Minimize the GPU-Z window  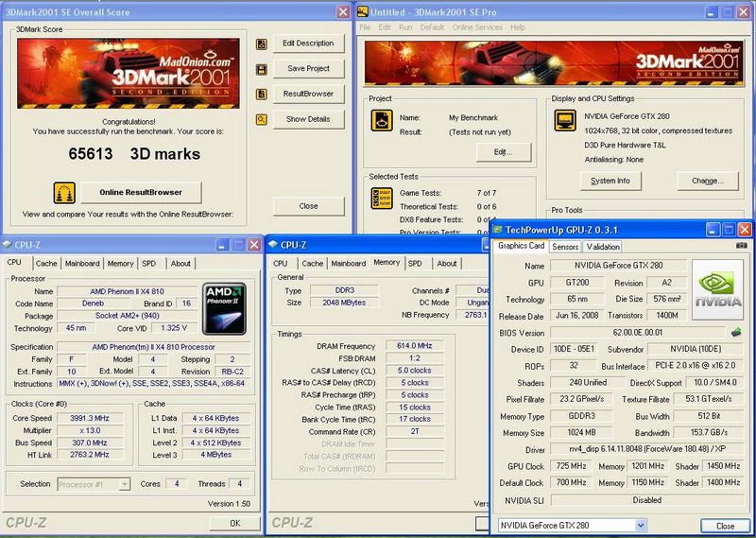[x=713, y=230]
